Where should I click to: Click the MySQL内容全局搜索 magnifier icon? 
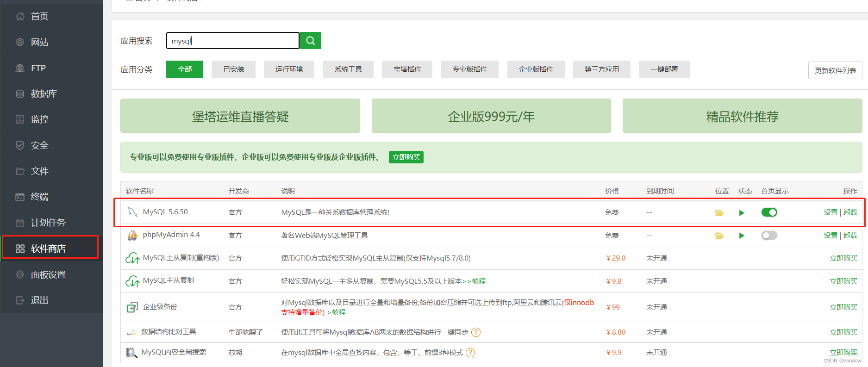click(x=131, y=353)
